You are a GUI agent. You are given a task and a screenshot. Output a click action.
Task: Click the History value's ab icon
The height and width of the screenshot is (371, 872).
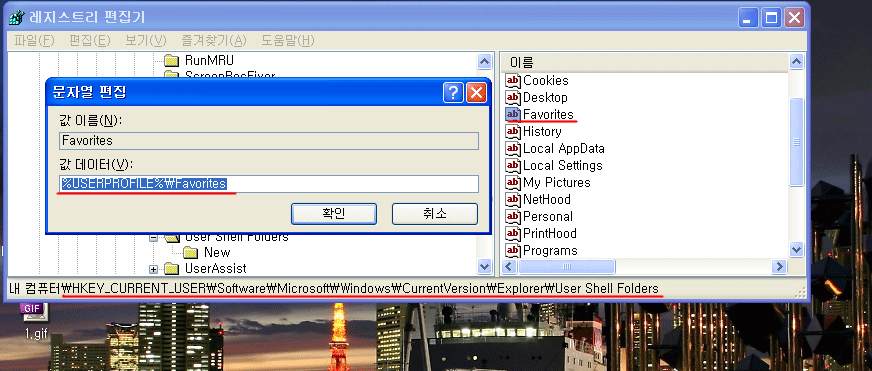click(512, 131)
